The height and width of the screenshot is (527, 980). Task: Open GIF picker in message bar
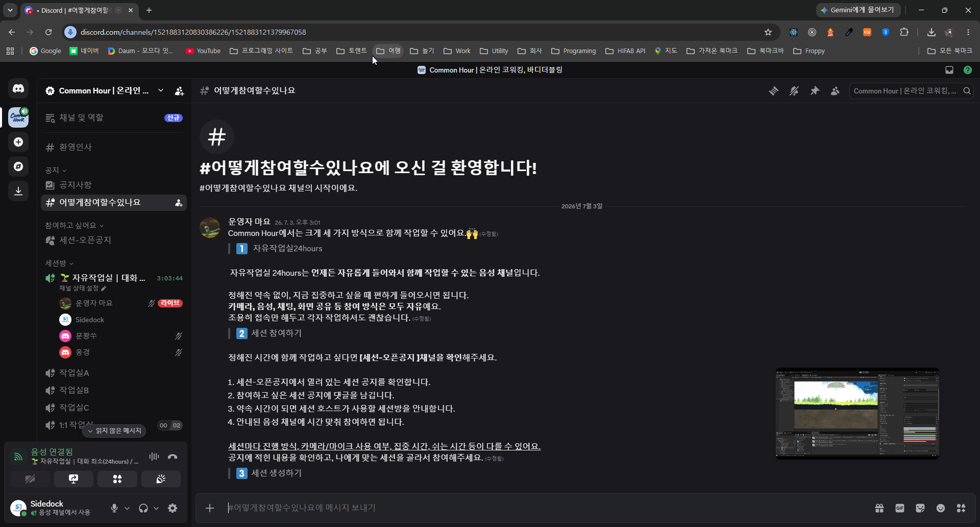(900, 508)
